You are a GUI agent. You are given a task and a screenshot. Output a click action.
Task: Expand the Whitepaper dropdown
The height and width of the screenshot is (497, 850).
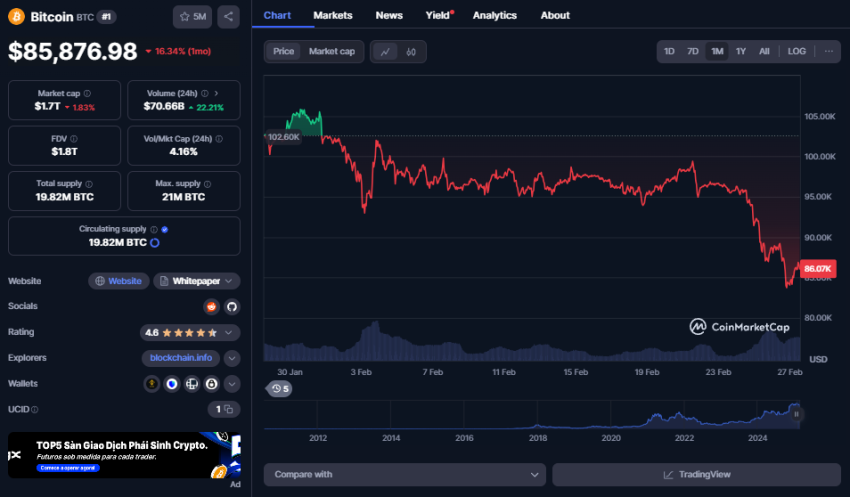tap(197, 281)
